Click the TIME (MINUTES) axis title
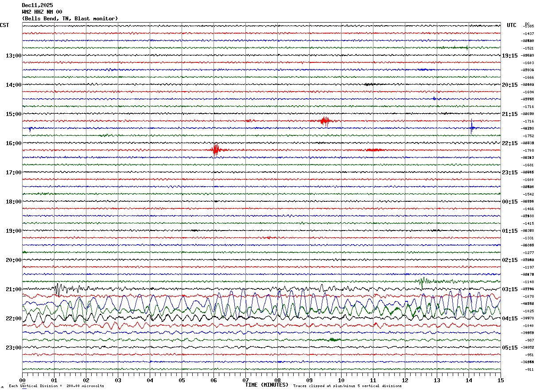Image resolution: width=536 pixels, height=392 pixels. tap(267, 385)
